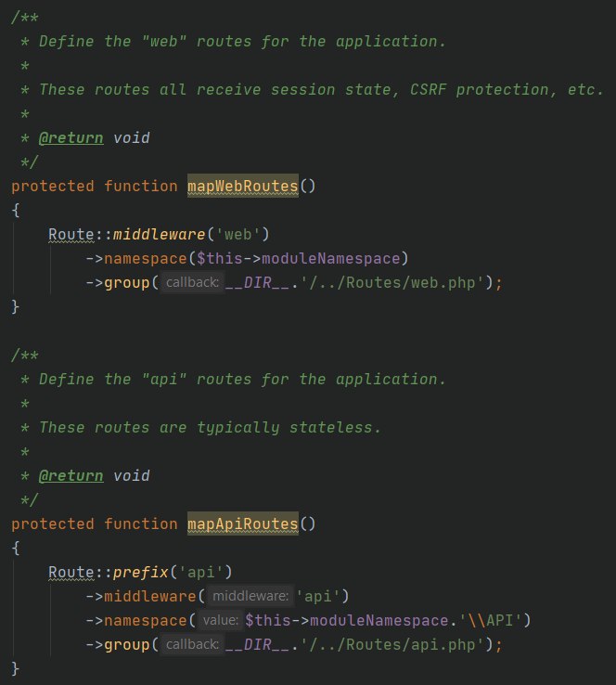Click comment 'Define the "web" routes' line
The width and height of the screenshot is (616, 685).
click(x=242, y=42)
